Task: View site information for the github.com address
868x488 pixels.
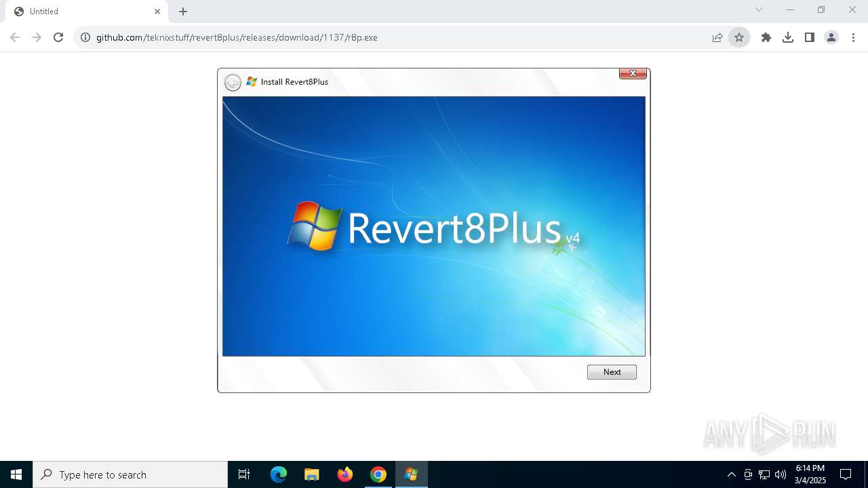Action: [85, 37]
